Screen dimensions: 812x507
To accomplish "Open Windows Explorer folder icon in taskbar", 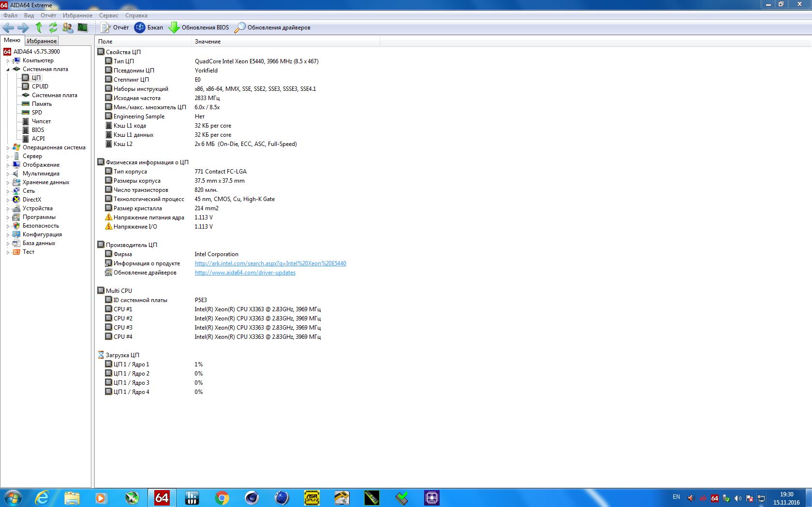I will pos(72,497).
